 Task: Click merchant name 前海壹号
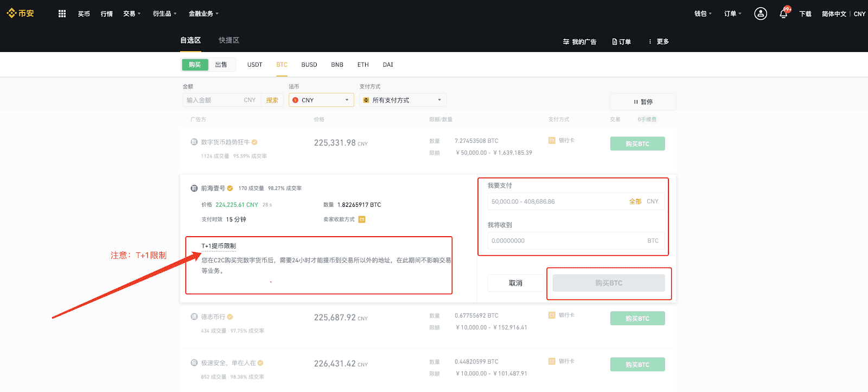(x=213, y=188)
